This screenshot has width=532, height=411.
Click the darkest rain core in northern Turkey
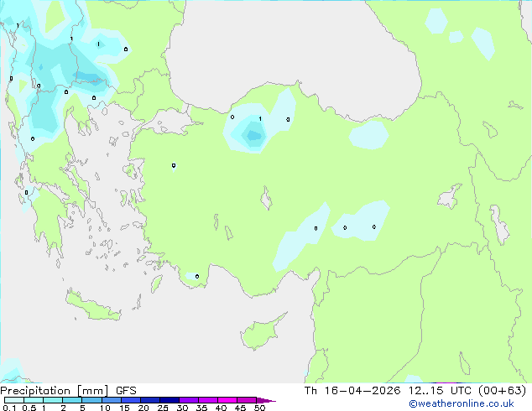click(x=253, y=135)
